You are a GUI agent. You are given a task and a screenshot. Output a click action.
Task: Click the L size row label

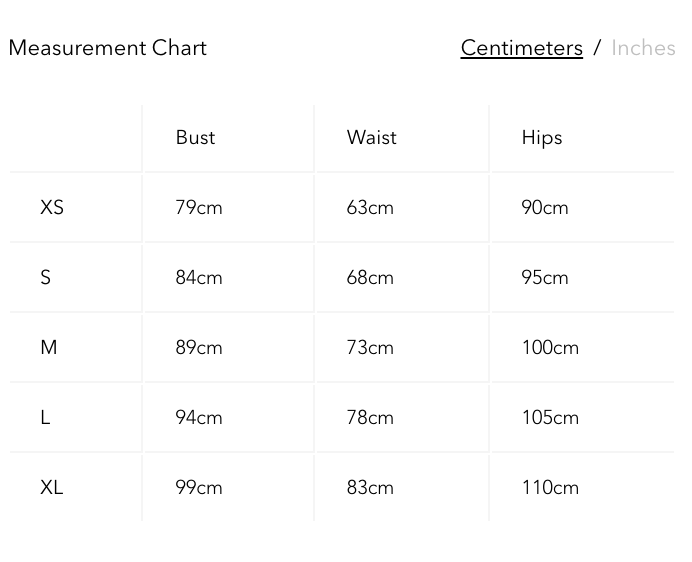point(46,418)
